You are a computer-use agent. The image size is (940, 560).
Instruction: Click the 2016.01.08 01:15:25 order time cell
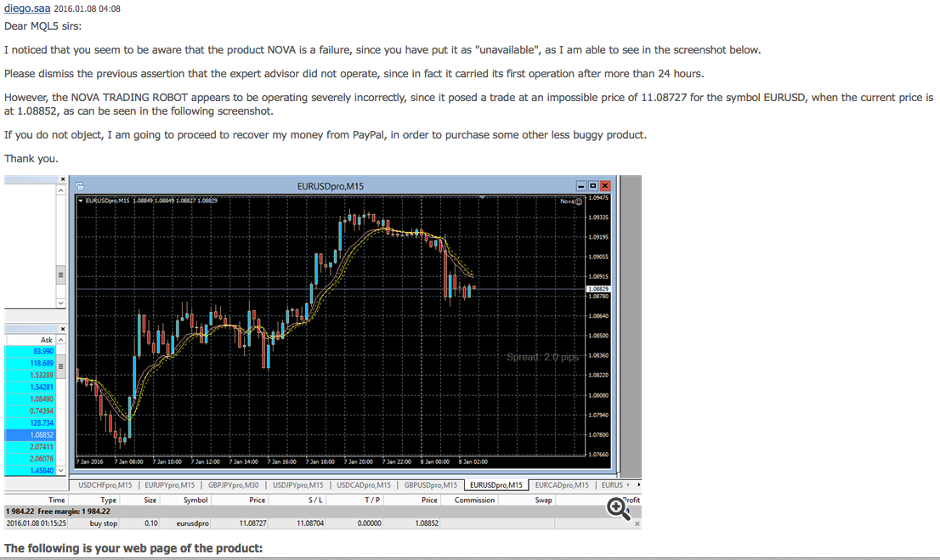click(36, 523)
